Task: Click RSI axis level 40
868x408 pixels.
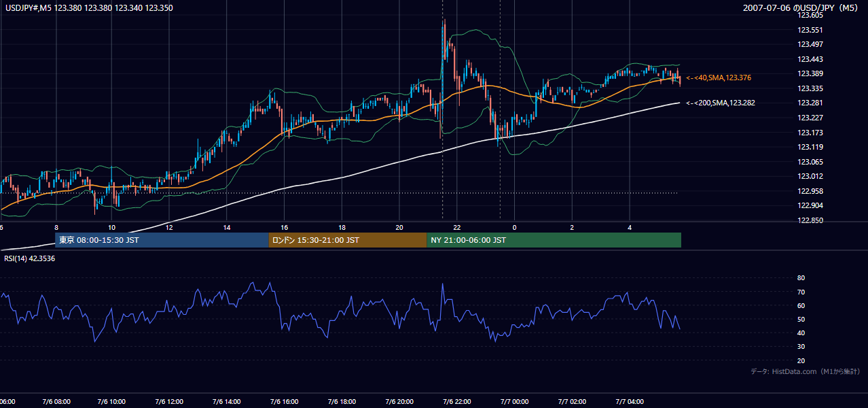Action: tap(801, 333)
